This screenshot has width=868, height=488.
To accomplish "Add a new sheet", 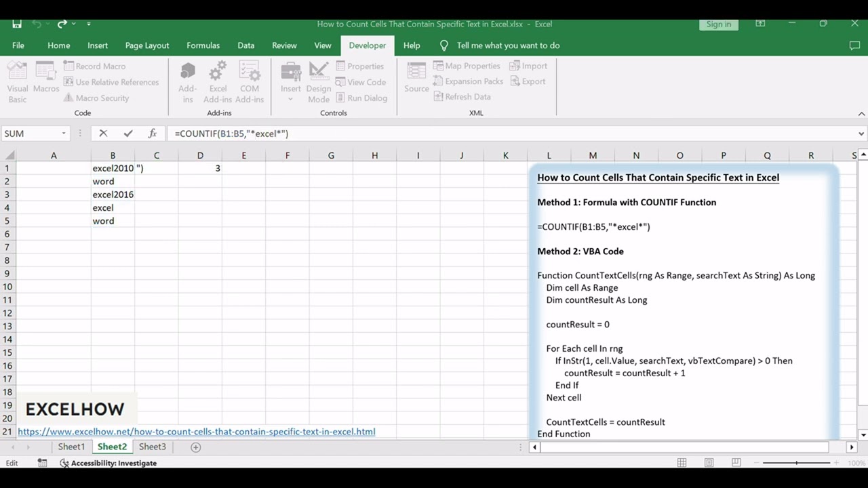I will 195,447.
